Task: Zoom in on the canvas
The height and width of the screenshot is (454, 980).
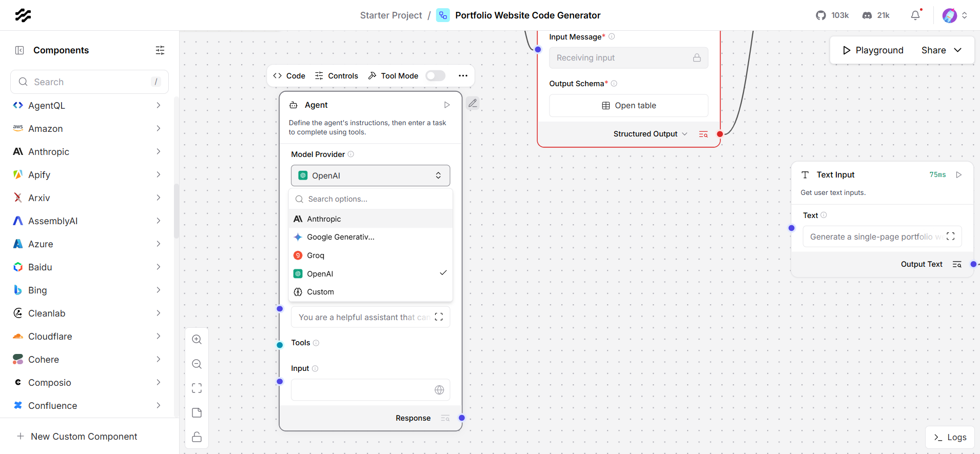Action: click(x=197, y=340)
